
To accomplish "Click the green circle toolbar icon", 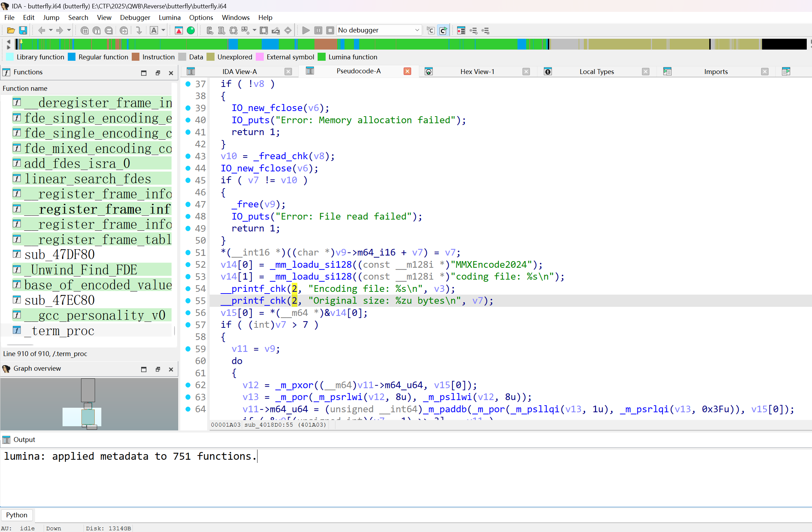I will coord(191,30).
